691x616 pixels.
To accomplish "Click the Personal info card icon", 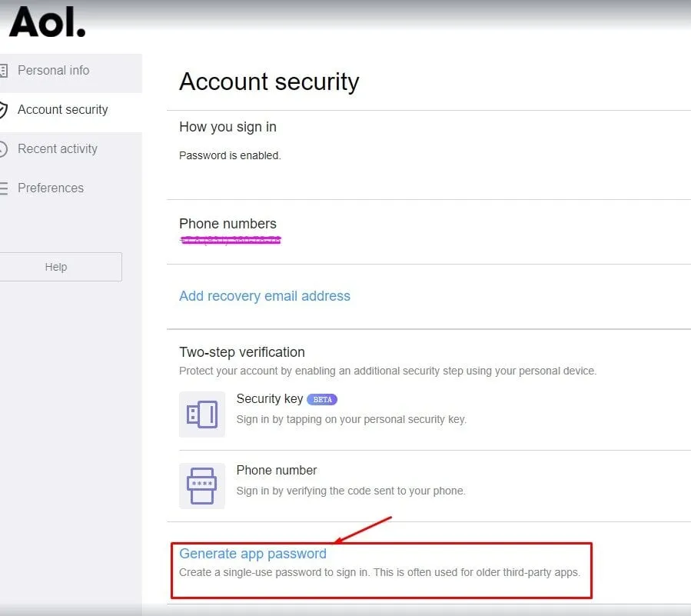I will click(x=4, y=71).
